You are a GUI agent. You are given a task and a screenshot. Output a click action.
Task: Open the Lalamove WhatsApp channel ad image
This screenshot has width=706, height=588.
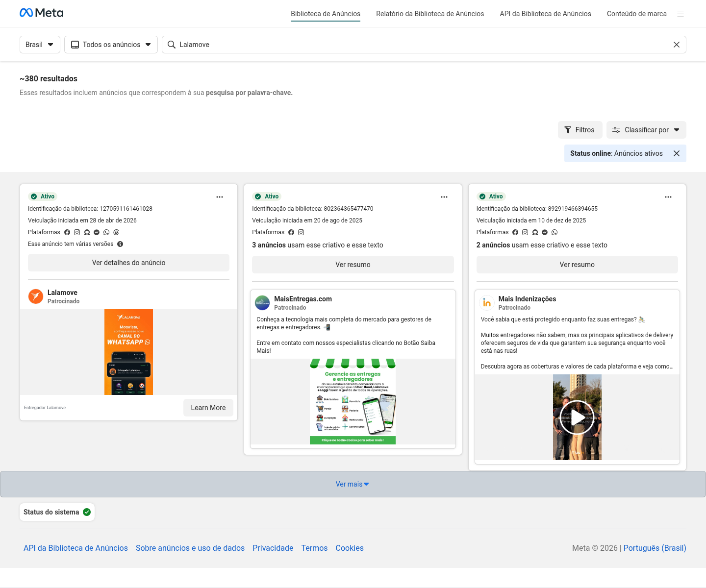(x=128, y=352)
